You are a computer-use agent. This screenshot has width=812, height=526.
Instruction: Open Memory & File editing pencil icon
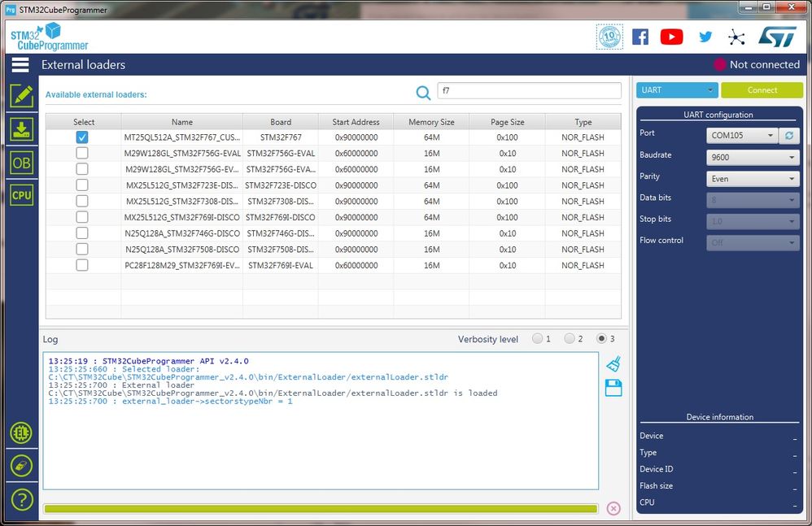click(x=21, y=96)
